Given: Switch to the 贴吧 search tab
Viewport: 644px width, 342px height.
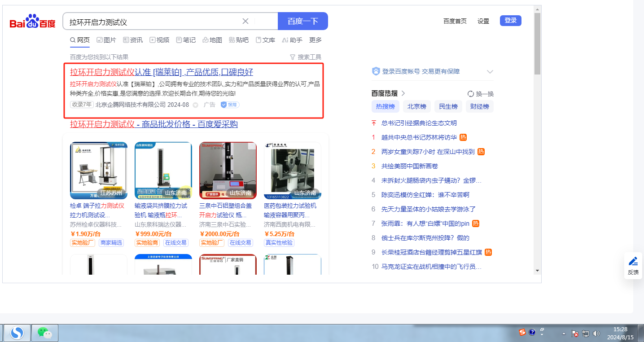Looking at the screenshot, I should 239,40.
